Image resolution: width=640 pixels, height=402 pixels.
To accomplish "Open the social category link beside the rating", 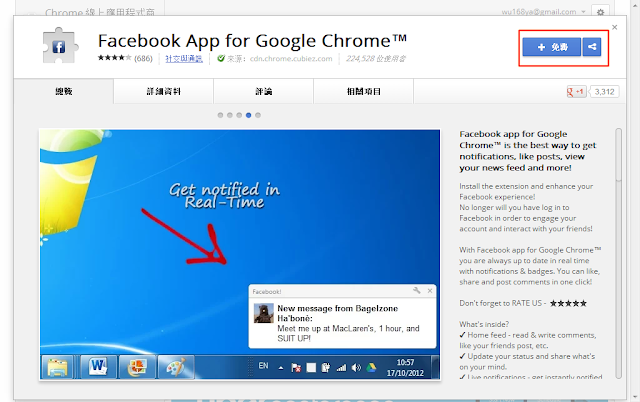I will [x=184, y=59].
